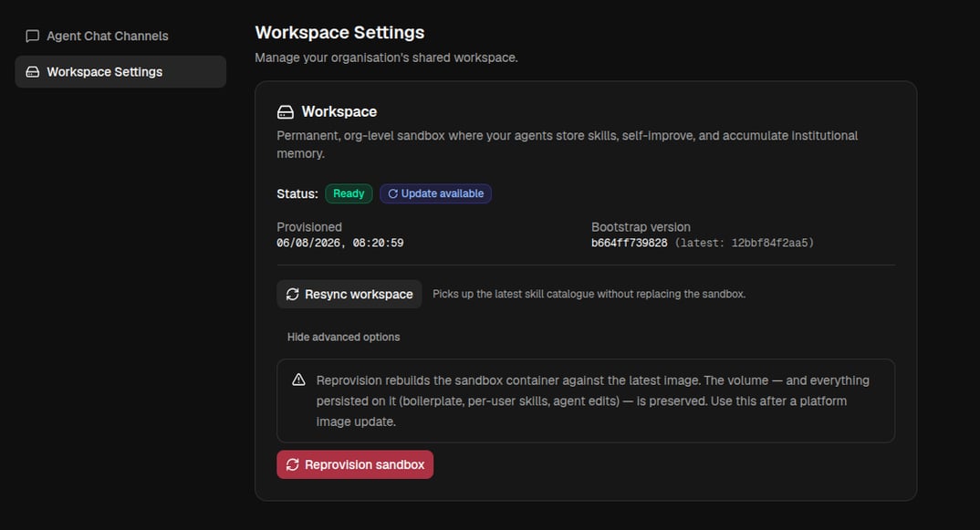Click the drive icon beside Workspace Settings
Image resolution: width=980 pixels, height=530 pixels.
click(33, 72)
